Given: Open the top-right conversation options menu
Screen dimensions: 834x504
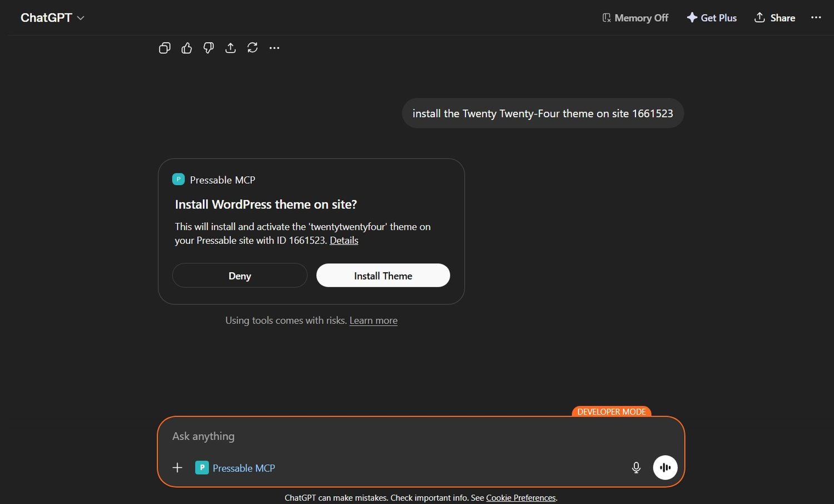Looking at the screenshot, I should point(816,18).
